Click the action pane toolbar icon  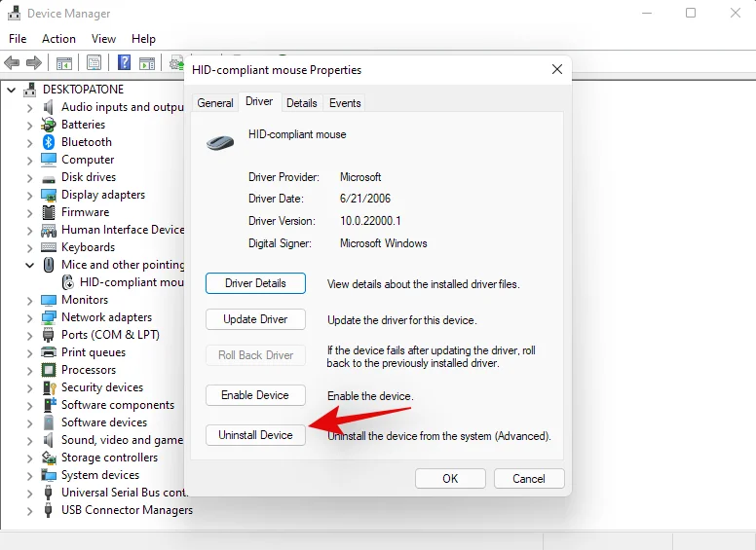click(147, 62)
